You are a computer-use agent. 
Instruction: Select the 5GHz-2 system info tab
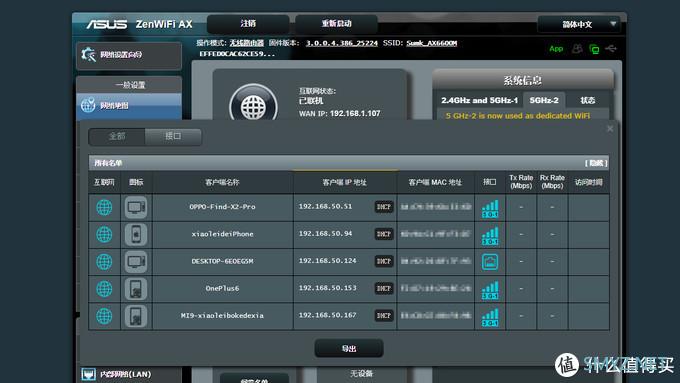pos(544,101)
